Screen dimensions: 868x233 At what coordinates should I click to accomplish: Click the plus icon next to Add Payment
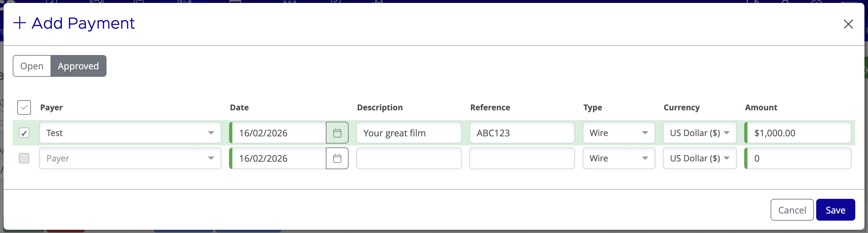[x=20, y=23]
